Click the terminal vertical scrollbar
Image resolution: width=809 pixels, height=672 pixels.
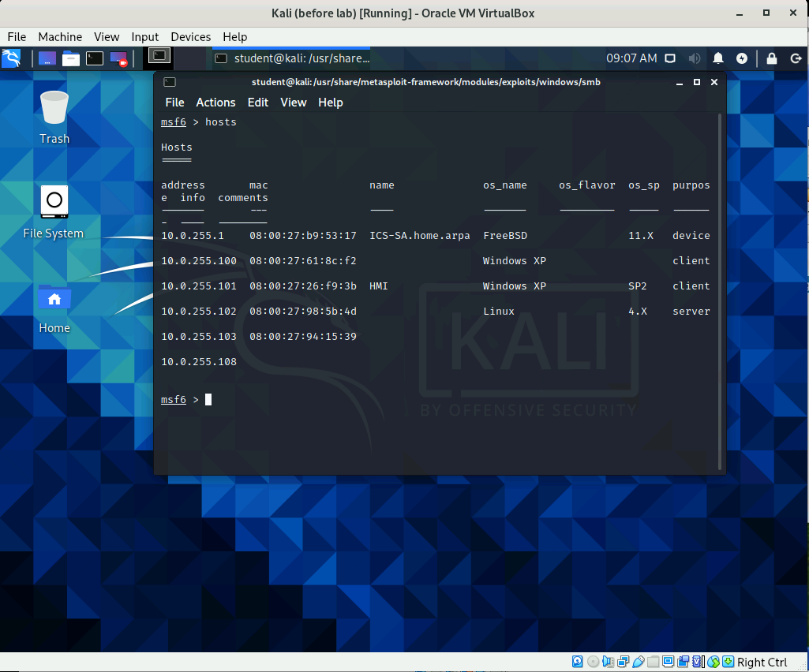coord(720,292)
